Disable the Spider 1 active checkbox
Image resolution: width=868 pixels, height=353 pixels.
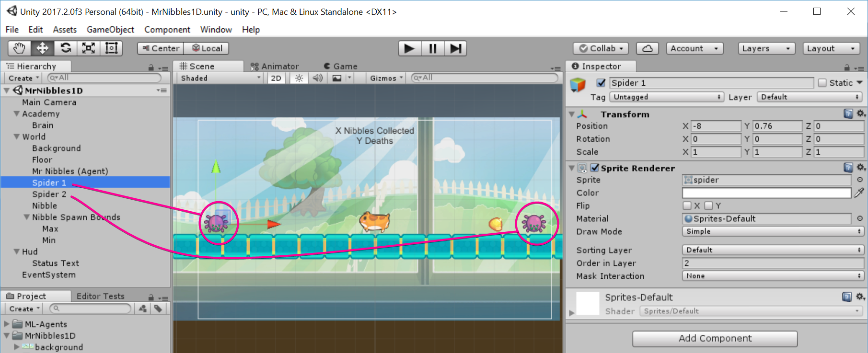(x=601, y=83)
